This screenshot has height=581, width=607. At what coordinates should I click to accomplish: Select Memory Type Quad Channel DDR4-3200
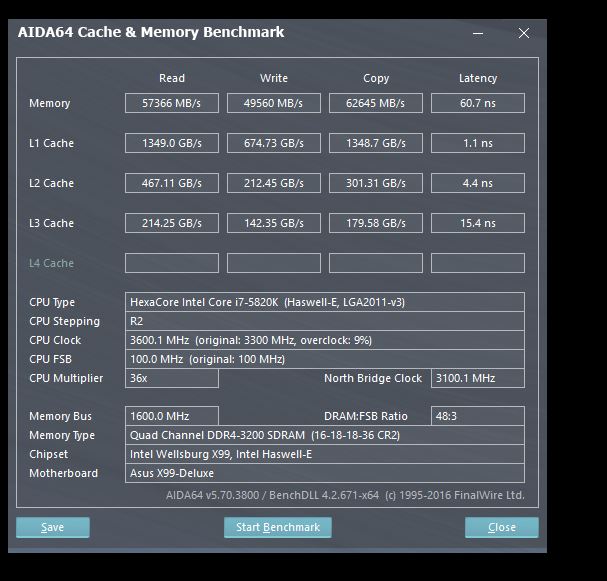[325, 435]
